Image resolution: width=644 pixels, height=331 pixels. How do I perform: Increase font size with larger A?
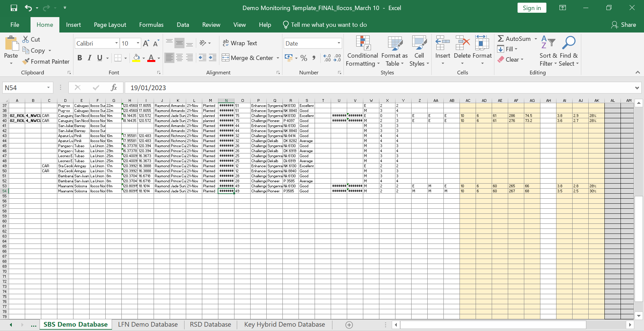point(146,43)
